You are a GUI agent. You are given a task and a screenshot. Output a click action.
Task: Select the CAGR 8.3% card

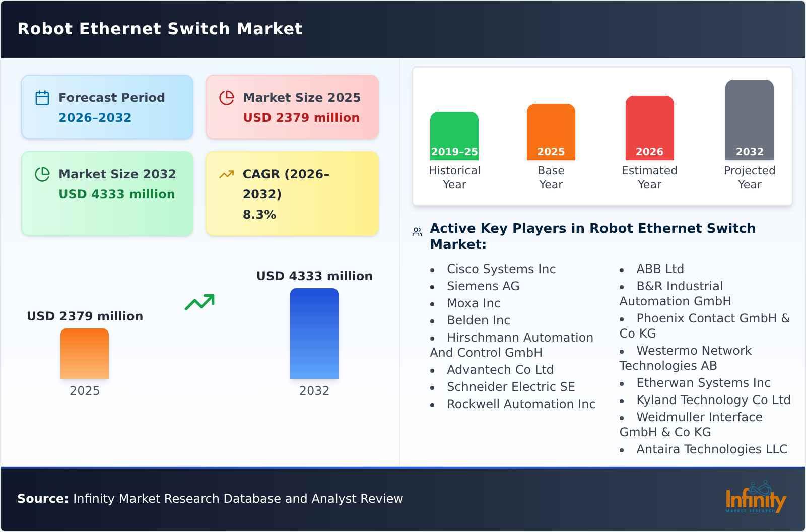(x=291, y=193)
